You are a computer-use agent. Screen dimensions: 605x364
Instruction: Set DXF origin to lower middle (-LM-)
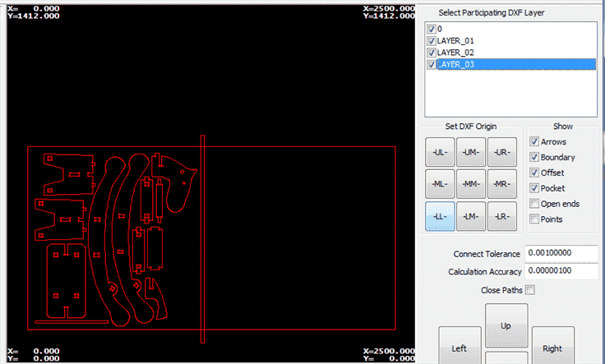tap(471, 216)
